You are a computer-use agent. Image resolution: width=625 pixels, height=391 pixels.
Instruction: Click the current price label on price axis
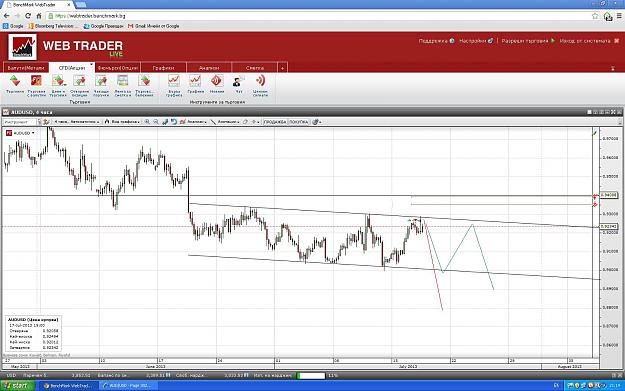(x=609, y=226)
